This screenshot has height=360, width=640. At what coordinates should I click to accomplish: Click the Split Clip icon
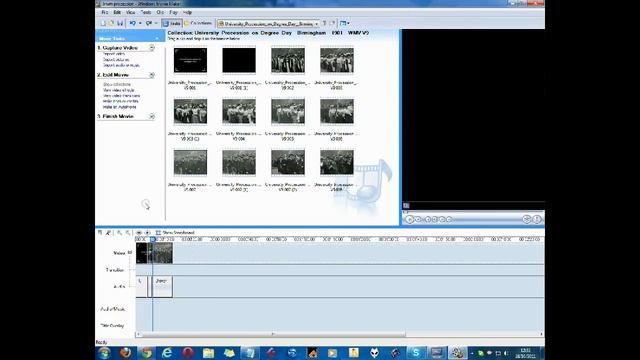point(527,220)
